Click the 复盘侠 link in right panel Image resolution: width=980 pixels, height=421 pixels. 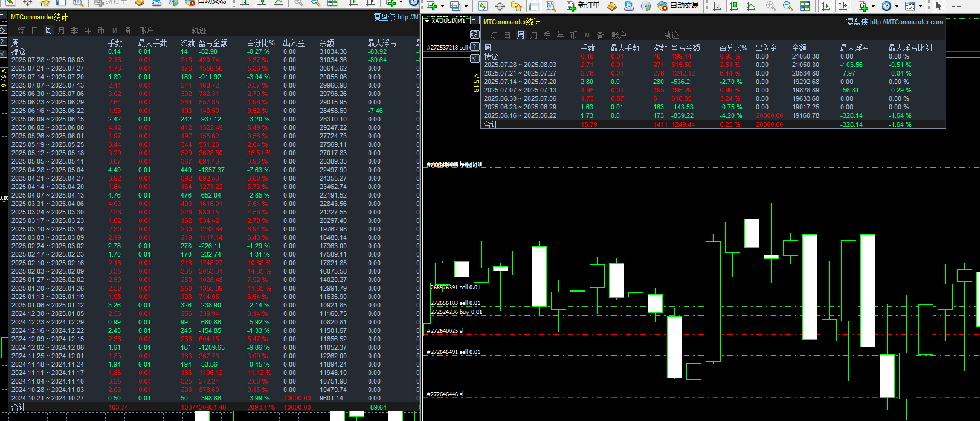[856, 22]
